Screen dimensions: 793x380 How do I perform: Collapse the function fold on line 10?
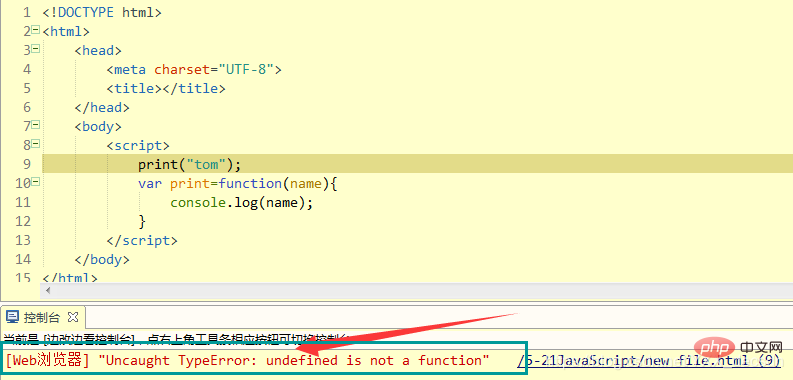click(x=35, y=182)
